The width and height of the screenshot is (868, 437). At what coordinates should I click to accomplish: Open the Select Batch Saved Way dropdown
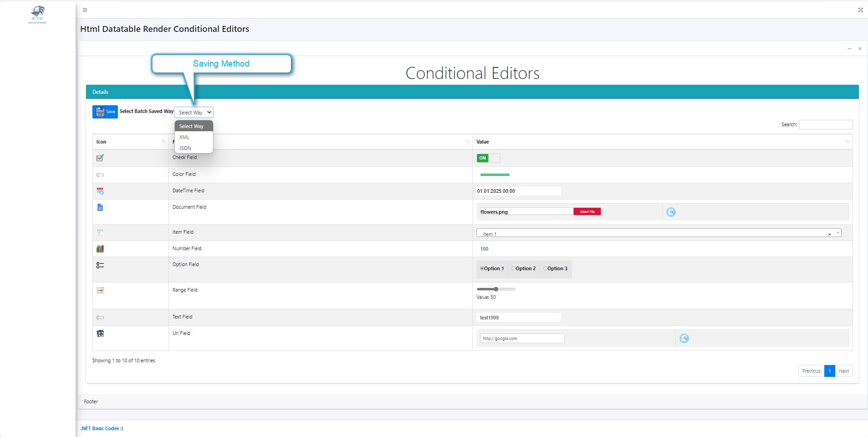[194, 112]
